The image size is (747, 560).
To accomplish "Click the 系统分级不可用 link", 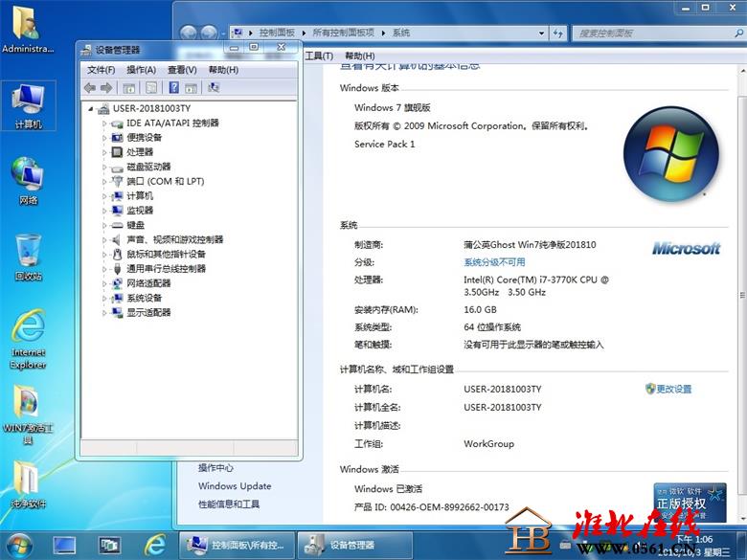I will 494,262.
